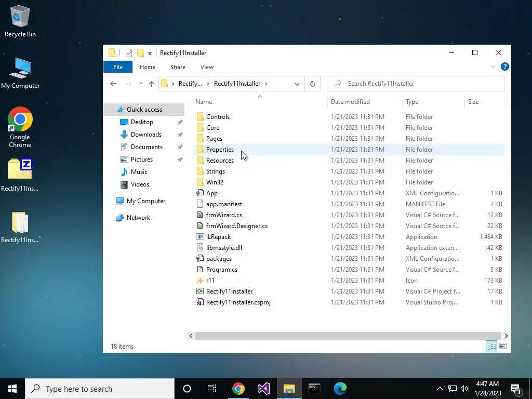The height and width of the screenshot is (399, 532).
Task: Unpin Documents using its pin icon
Action: [180, 147]
